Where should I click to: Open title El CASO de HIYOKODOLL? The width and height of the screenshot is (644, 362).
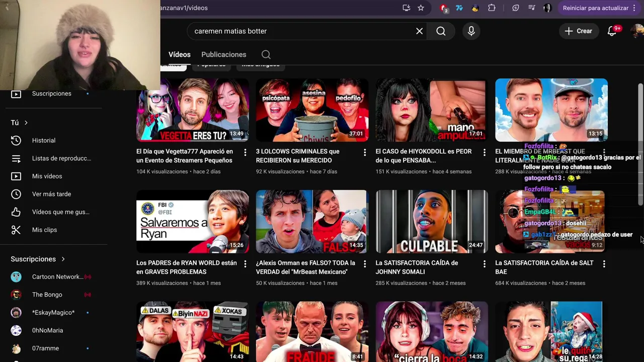point(424,156)
